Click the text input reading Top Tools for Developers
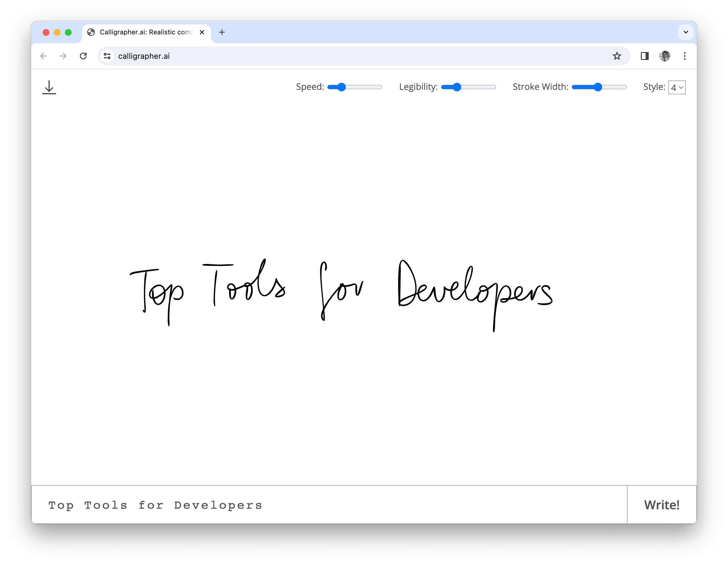The height and width of the screenshot is (565, 728). click(x=155, y=505)
